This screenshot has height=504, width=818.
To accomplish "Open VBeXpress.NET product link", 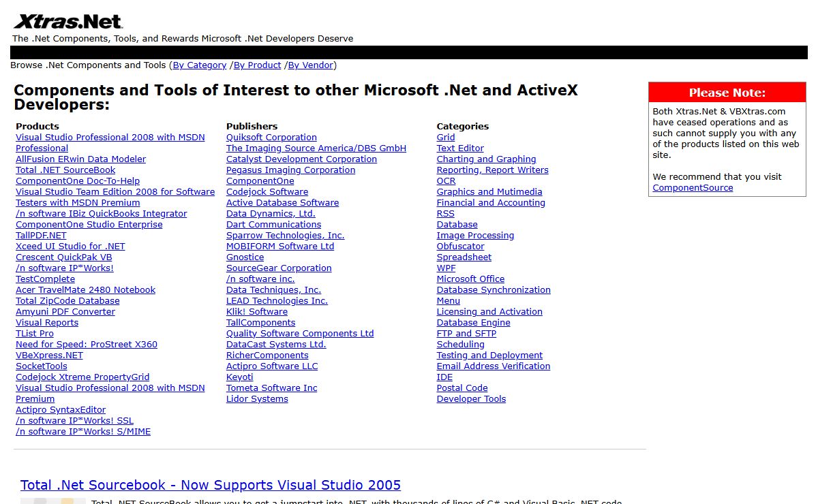I will click(x=49, y=356).
